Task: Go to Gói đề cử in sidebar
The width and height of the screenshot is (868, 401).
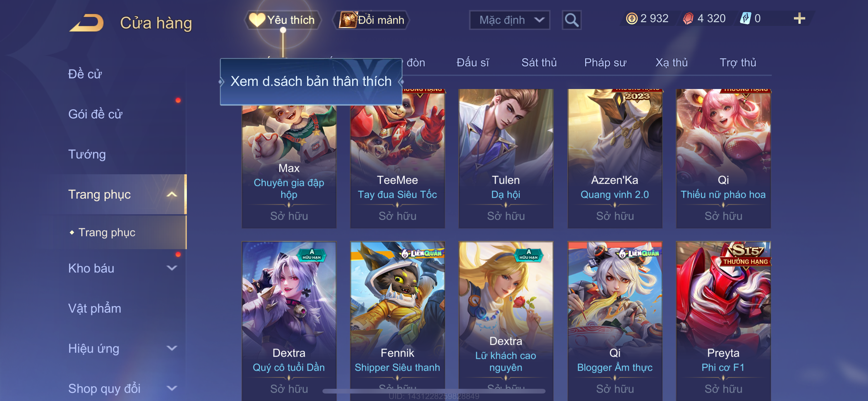Action: (x=95, y=114)
